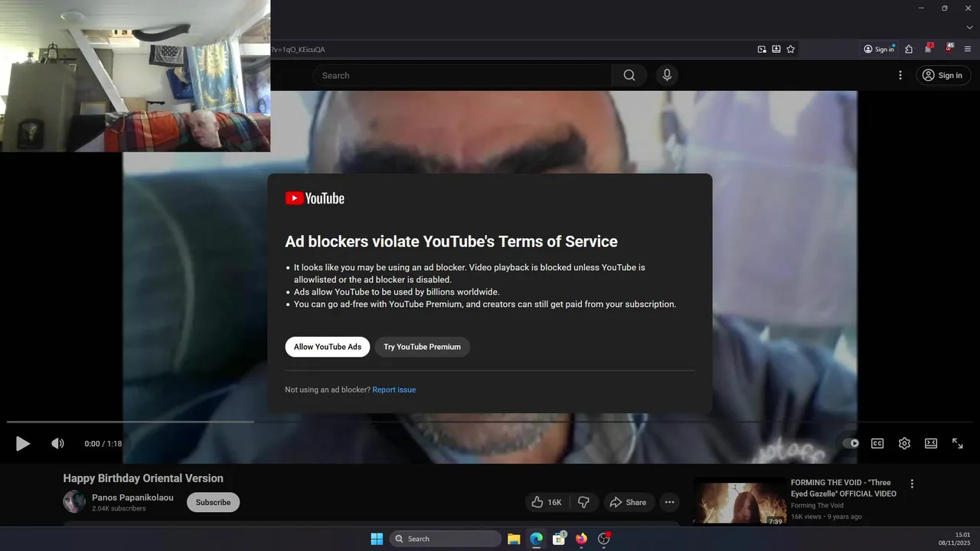Expand the browser tab list chevron

[969, 28]
